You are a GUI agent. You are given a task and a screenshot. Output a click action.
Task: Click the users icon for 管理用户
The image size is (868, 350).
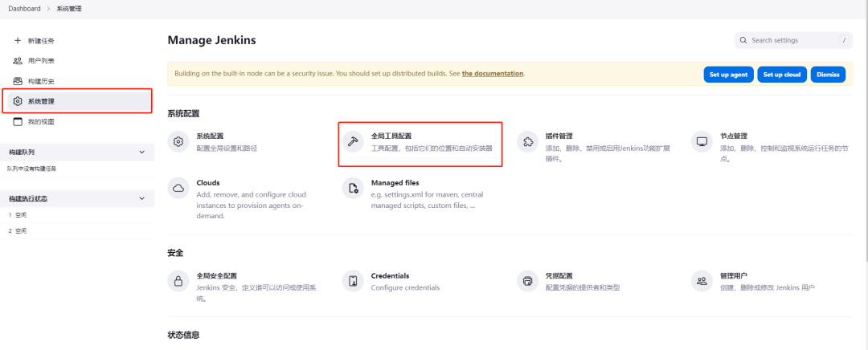pyautogui.click(x=702, y=281)
